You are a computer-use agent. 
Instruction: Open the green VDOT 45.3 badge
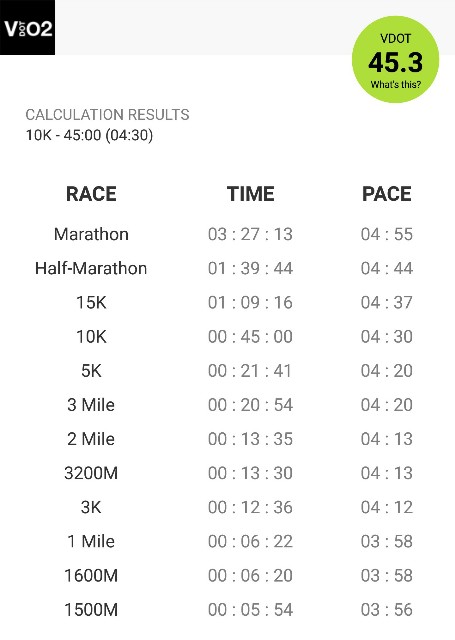(395, 60)
